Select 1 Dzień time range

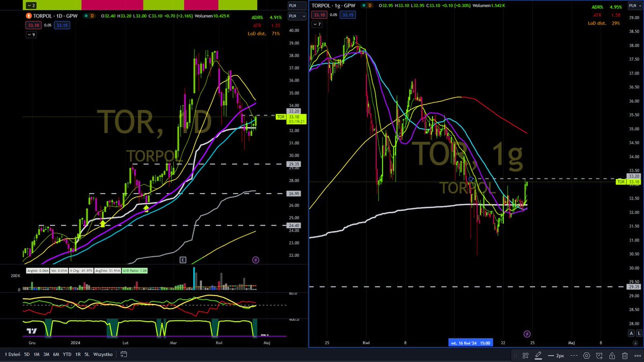[13, 354]
